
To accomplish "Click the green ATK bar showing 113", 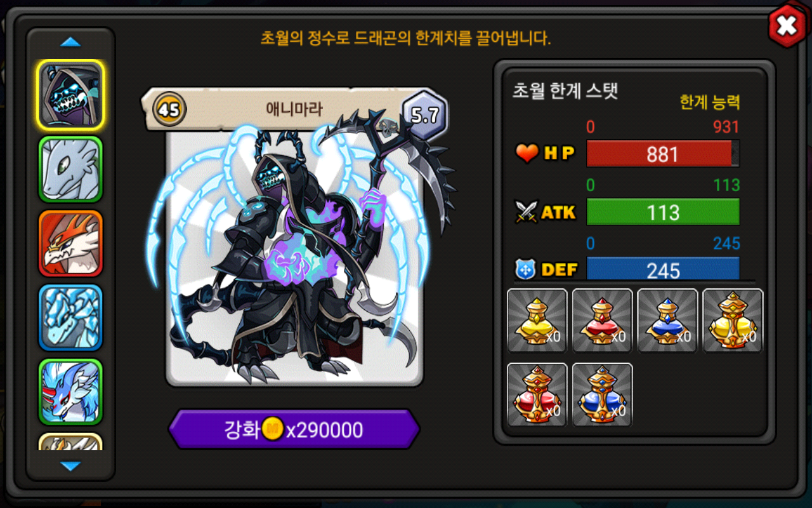I will [x=663, y=212].
